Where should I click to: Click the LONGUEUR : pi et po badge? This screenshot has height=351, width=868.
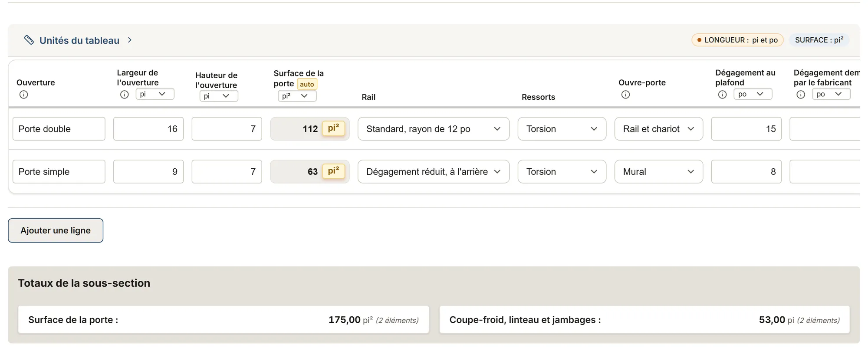click(x=737, y=40)
